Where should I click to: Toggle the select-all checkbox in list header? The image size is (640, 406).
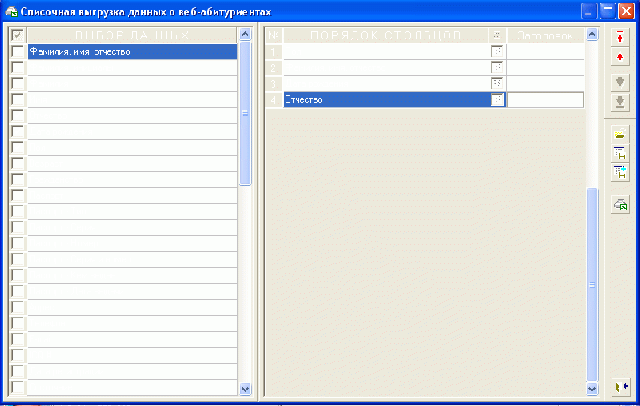[x=17, y=35]
